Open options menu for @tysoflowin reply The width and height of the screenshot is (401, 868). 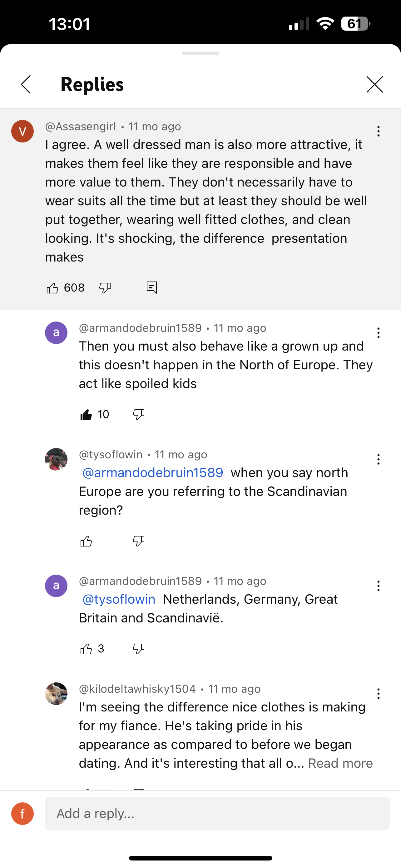pos(379,460)
